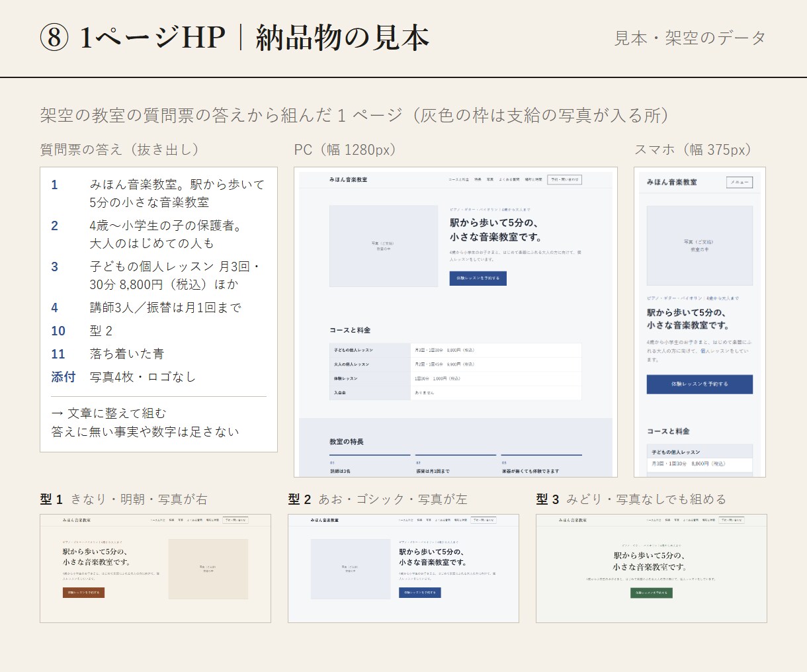Click answer row 11 落ち着いた青
The width and height of the screenshot is (807, 672).
tap(159, 354)
